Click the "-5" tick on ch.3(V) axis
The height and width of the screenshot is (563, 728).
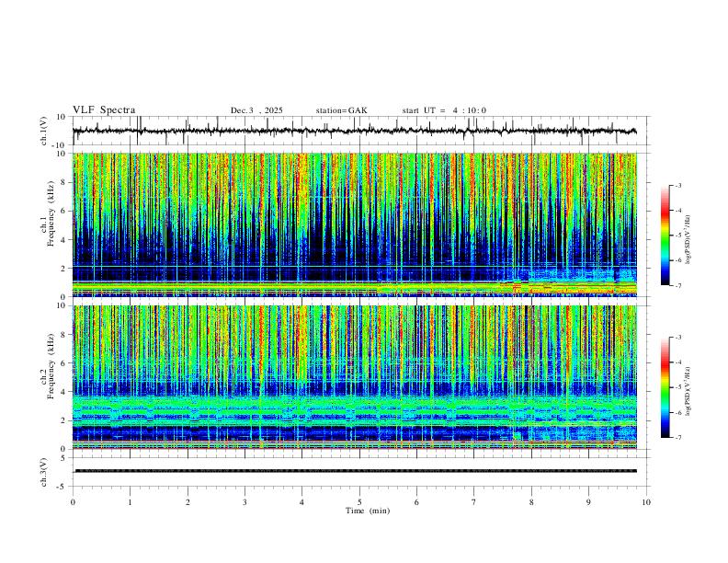(x=63, y=487)
